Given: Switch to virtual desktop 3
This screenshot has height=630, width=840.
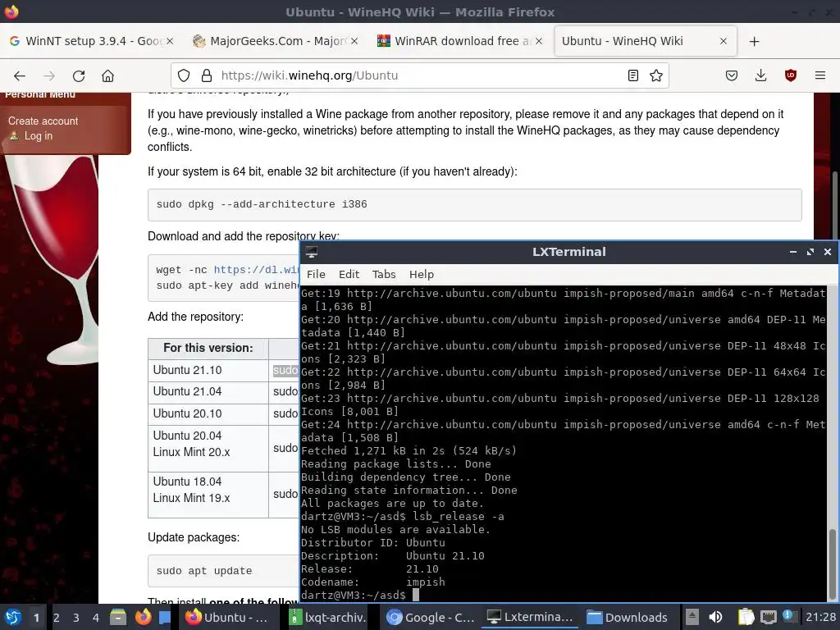Looking at the screenshot, I should click(x=76, y=617).
